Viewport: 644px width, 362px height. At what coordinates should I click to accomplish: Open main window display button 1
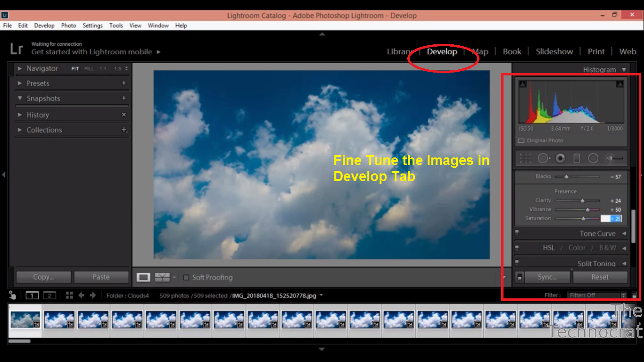[x=32, y=296]
